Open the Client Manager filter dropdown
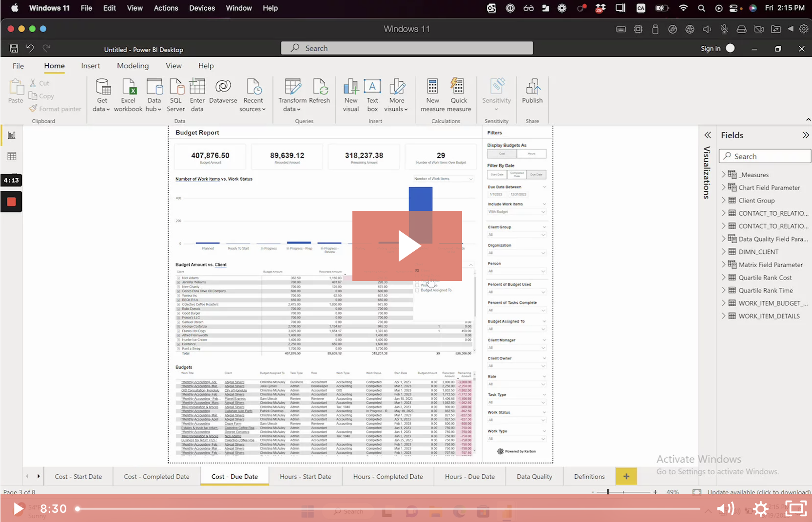 point(517,348)
